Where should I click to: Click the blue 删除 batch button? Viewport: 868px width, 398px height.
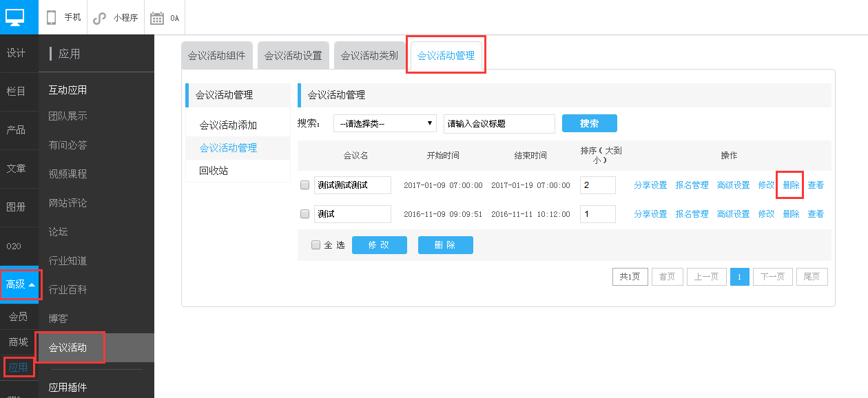pos(446,245)
